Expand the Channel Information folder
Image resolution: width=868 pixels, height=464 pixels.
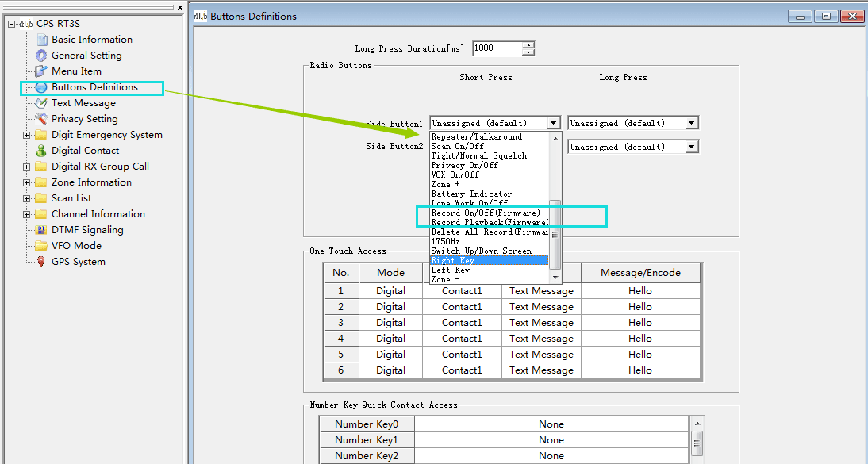click(27, 214)
